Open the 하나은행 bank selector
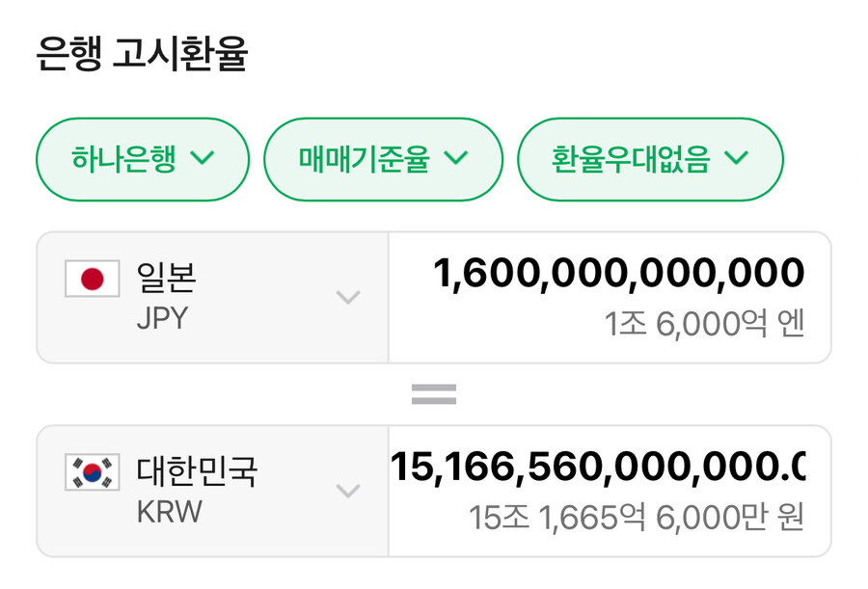This screenshot has height=589, width=868. coord(142,159)
